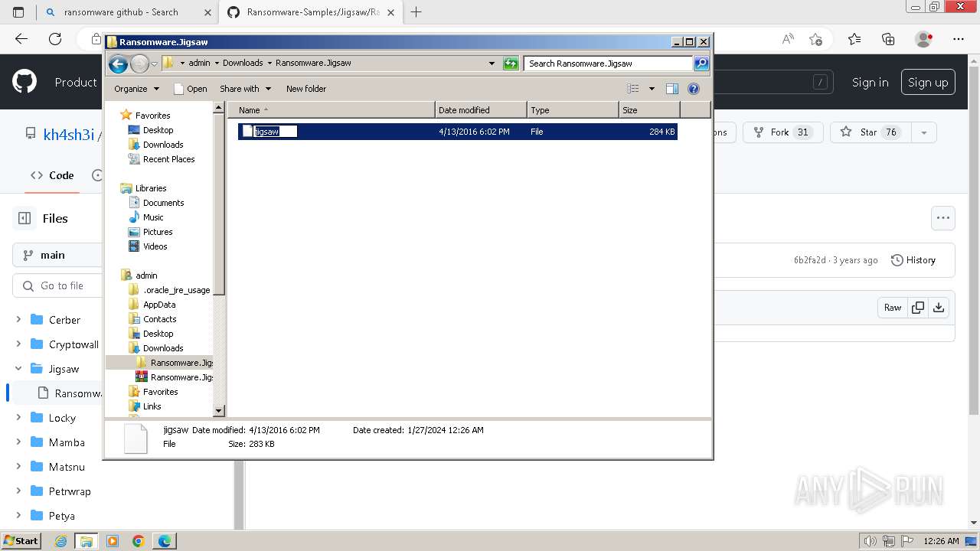Select the jigsaw file icon
The height and width of the screenshot is (551, 980).
coord(247,132)
